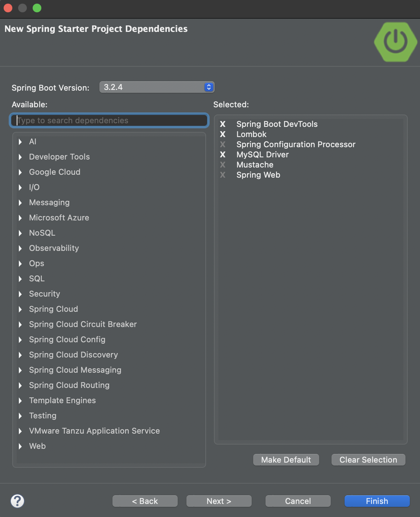Screen dimensions: 420x517
Task: Remove MySQL Driver using its X icon
Action: point(223,154)
